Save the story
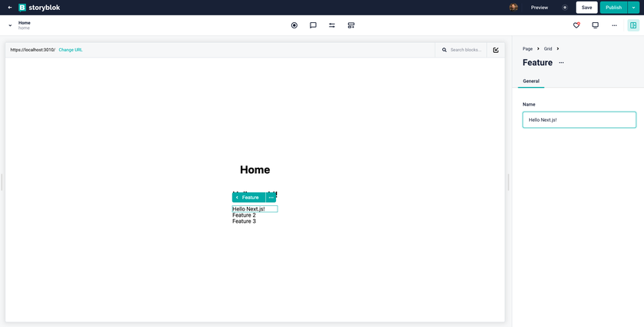The height and width of the screenshot is (327, 644). [586, 8]
